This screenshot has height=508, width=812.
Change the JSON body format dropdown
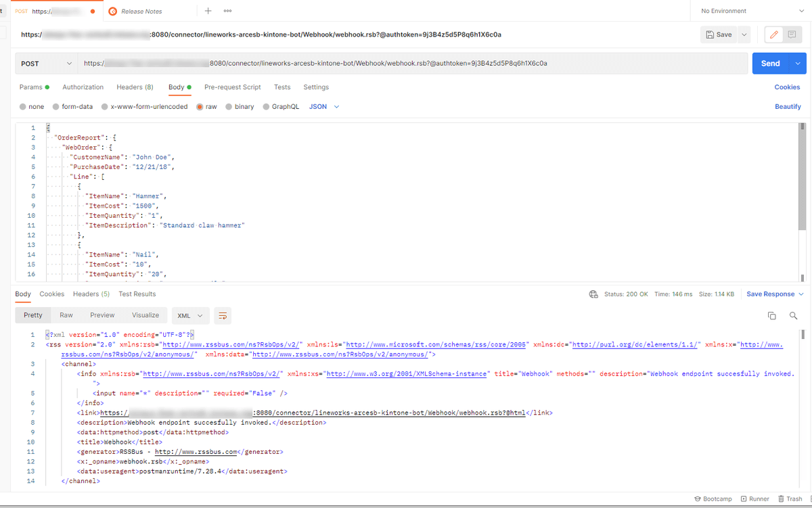pyautogui.click(x=324, y=107)
